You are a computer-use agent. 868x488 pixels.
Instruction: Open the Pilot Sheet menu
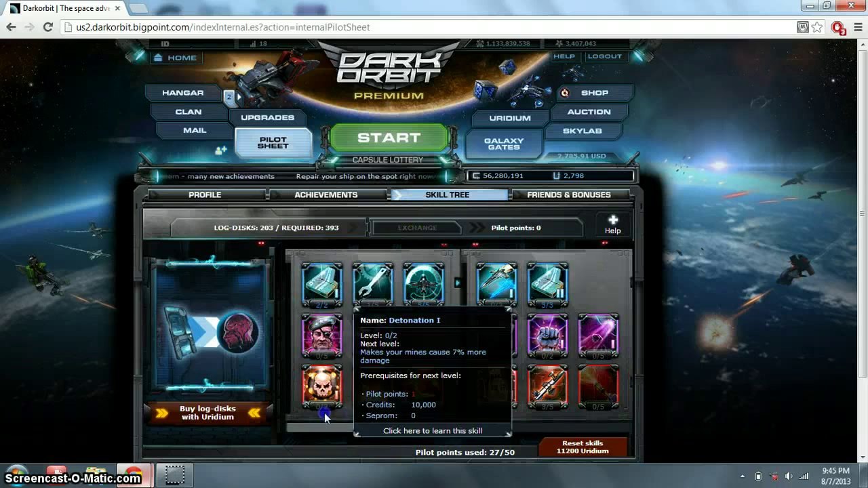click(x=273, y=143)
